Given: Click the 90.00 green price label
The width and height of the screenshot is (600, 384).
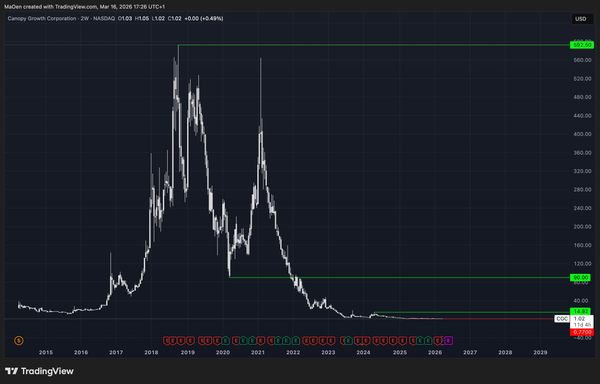Looking at the screenshot, I should click(580, 277).
